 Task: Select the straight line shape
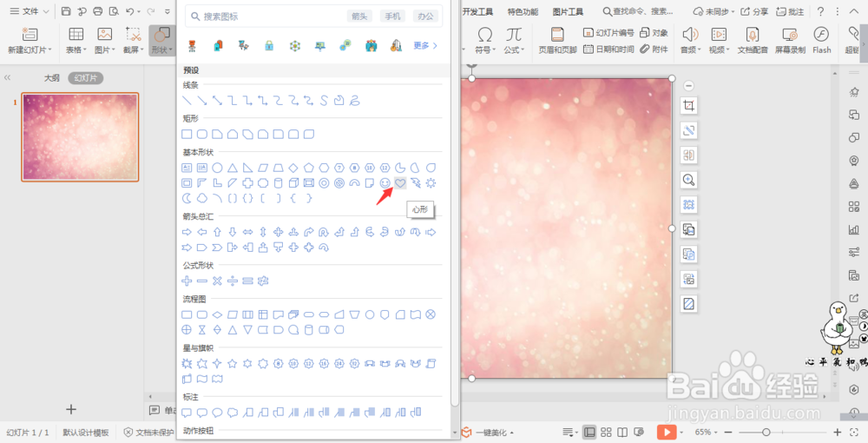coord(187,101)
